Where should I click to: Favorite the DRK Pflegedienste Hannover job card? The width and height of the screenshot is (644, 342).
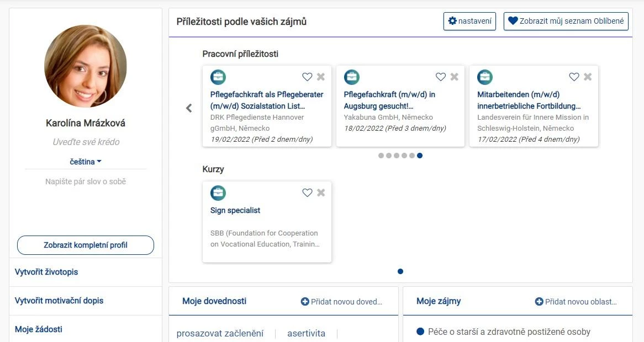tap(307, 77)
